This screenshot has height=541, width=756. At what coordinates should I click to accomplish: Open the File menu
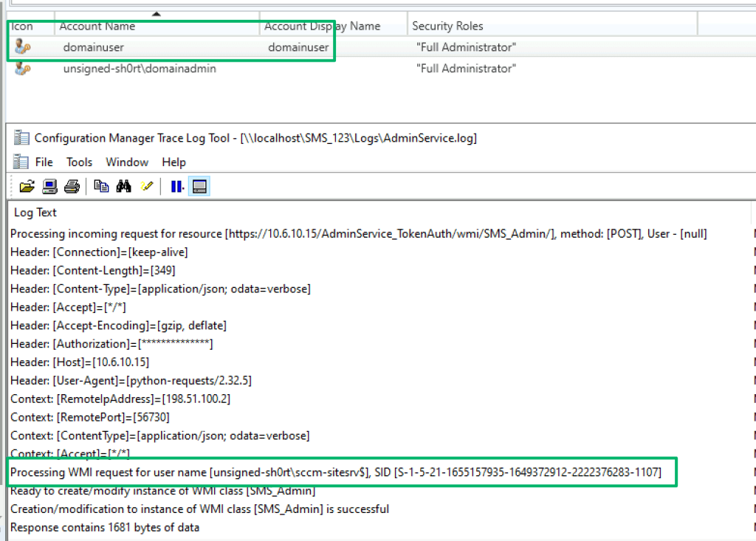click(x=44, y=162)
